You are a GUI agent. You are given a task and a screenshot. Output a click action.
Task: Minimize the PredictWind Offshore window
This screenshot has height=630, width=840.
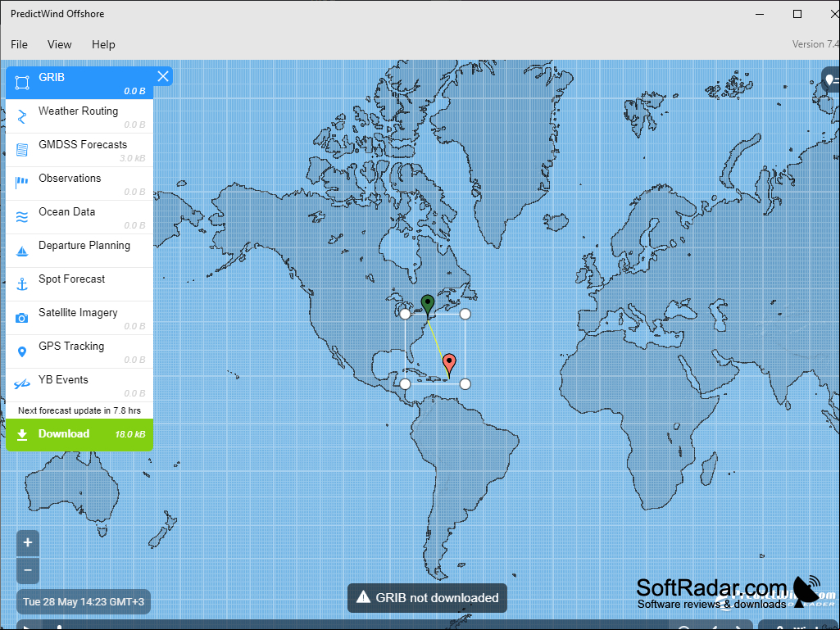point(760,14)
